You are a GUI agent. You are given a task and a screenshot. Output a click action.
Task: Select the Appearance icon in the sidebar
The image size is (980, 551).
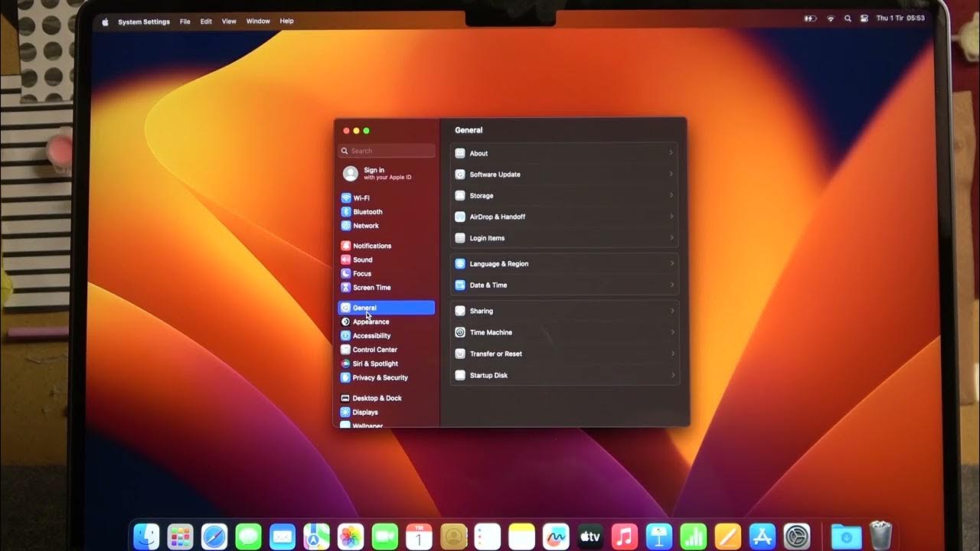coord(346,321)
